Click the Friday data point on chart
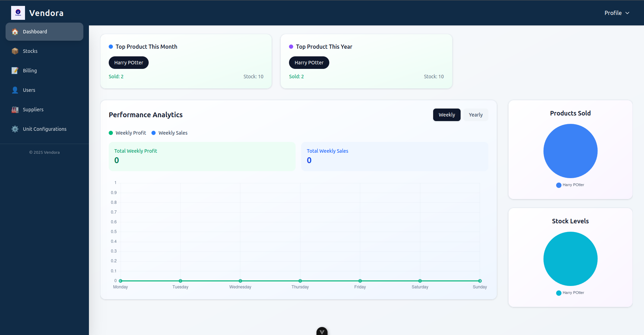 [x=360, y=281]
